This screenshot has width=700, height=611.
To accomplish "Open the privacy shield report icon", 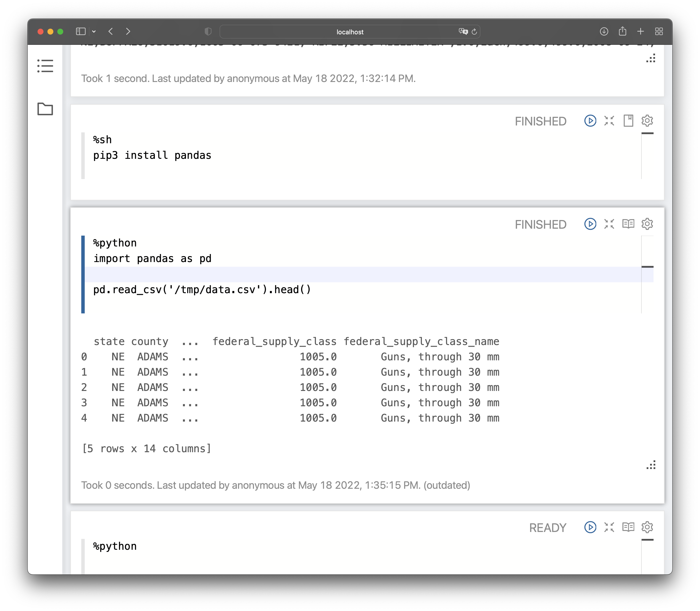I will click(208, 31).
